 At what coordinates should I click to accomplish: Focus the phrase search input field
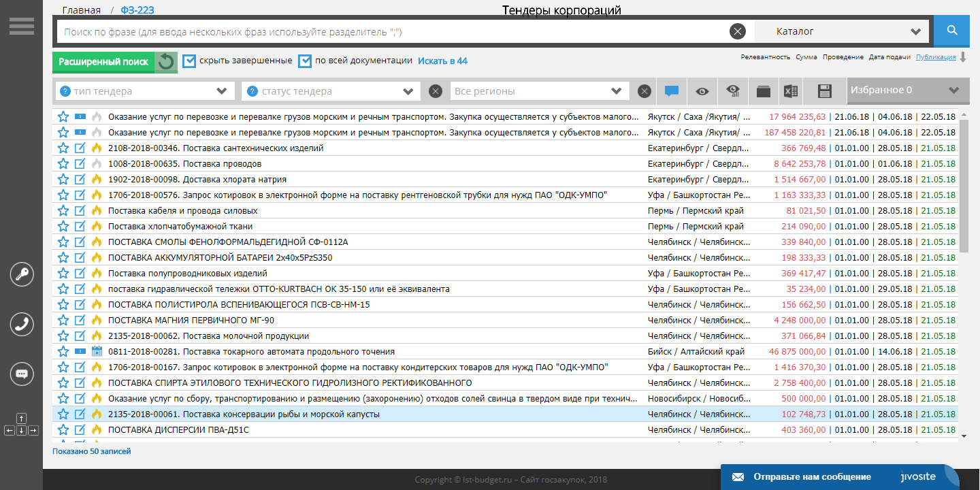(x=393, y=31)
